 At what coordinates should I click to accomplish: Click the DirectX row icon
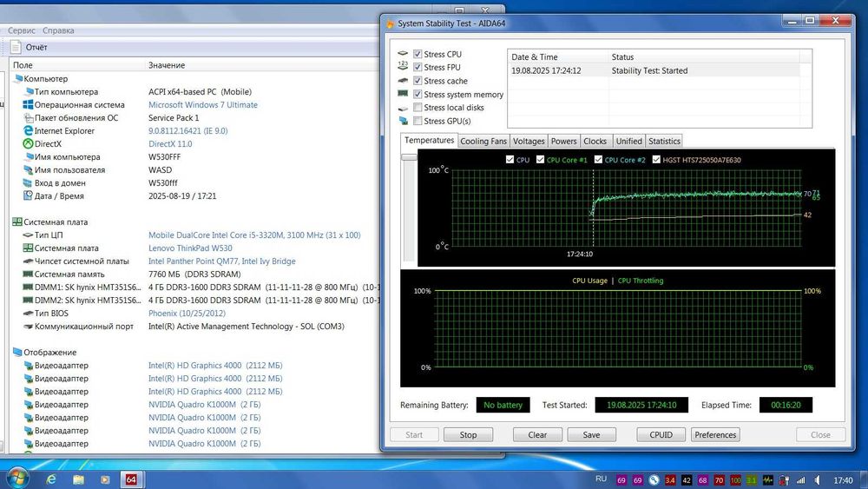click(x=29, y=143)
